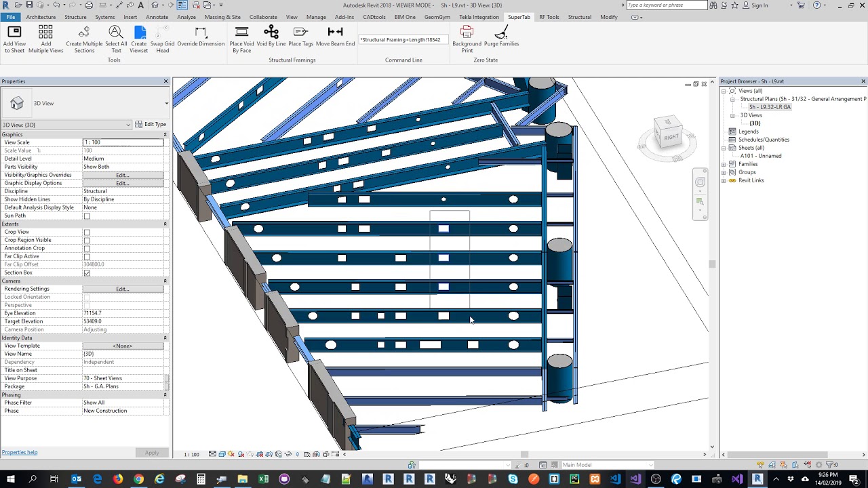Collapse the Extents properties section
The width and height of the screenshot is (868, 488).
(x=165, y=224)
